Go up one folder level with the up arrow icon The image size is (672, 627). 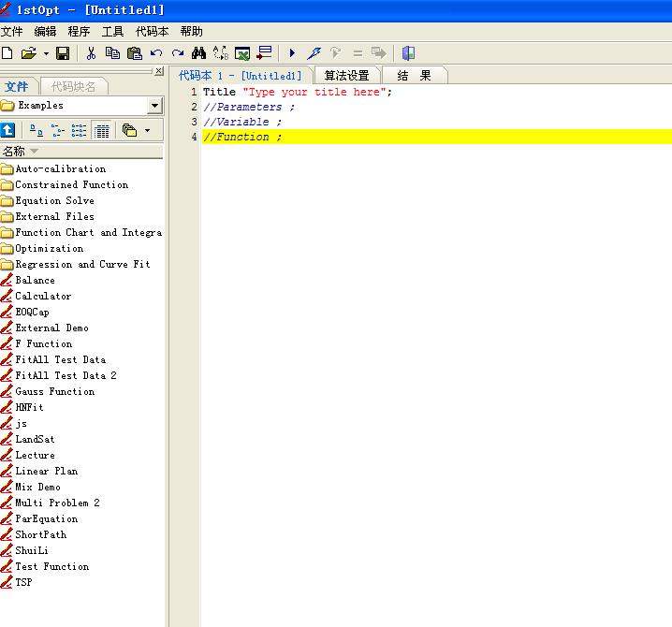click(7, 130)
